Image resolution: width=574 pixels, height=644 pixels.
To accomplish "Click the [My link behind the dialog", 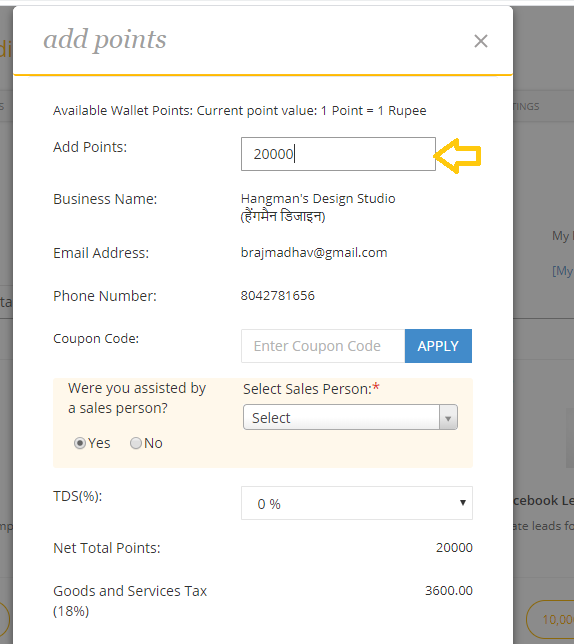I will tap(563, 271).
